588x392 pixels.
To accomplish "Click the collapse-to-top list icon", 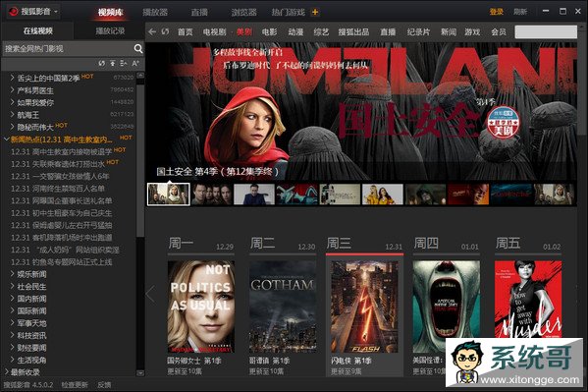I will (x=113, y=64).
